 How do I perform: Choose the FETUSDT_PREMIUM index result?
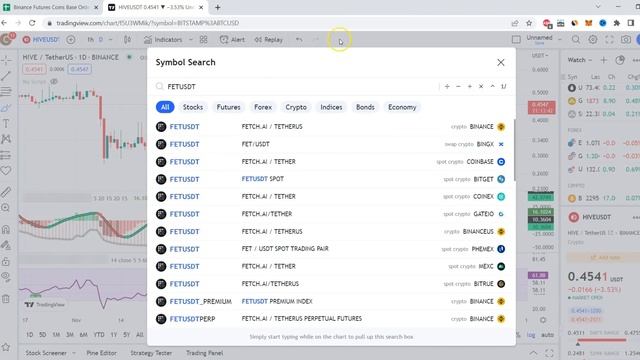pyautogui.click(x=331, y=301)
